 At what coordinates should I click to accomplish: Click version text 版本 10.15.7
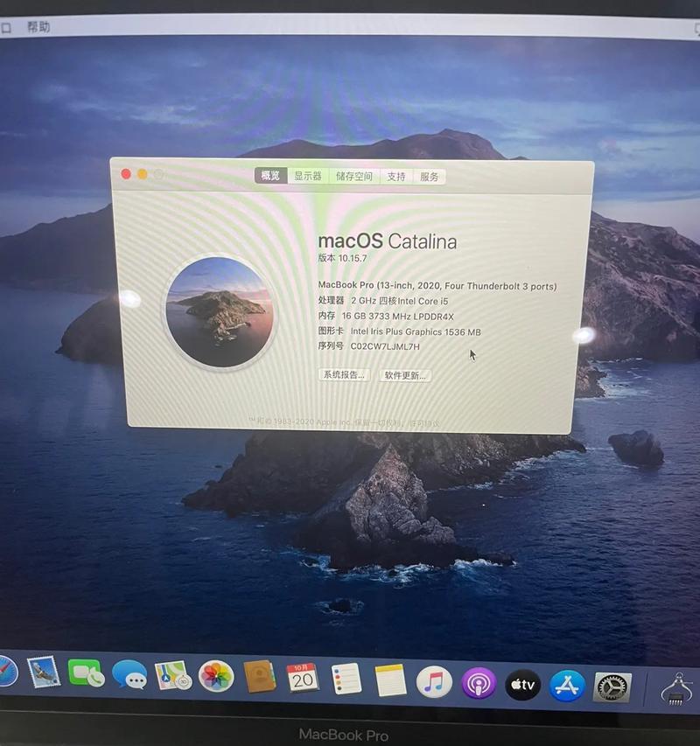343,258
